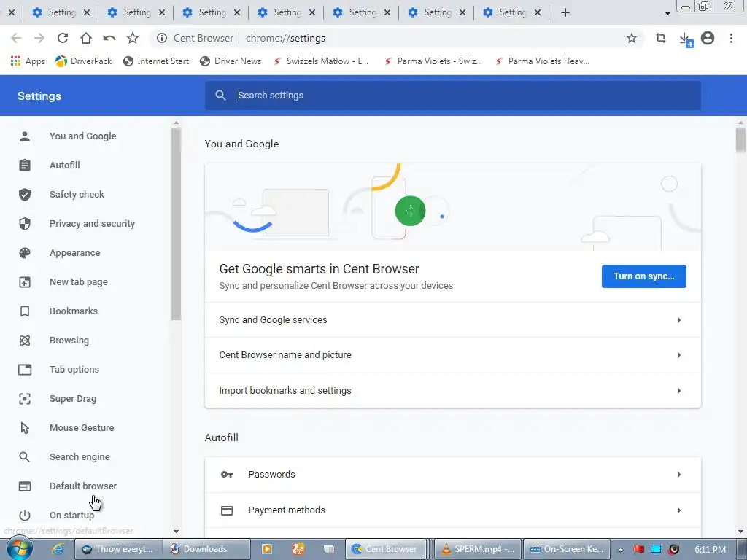Image resolution: width=747 pixels, height=560 pixels.
Task: Bookmark this page using address bar star
Action: [631, 38]
